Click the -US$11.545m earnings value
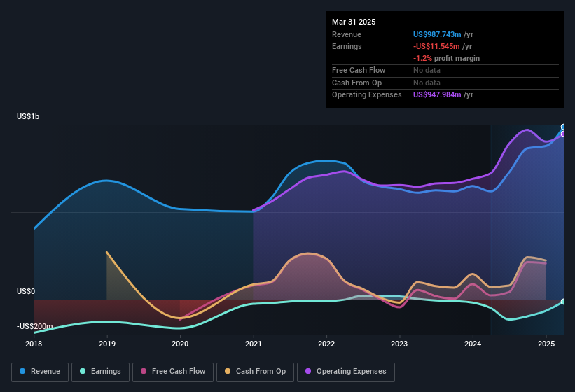This screenshot has height=392, width=575. coord(436,46)
